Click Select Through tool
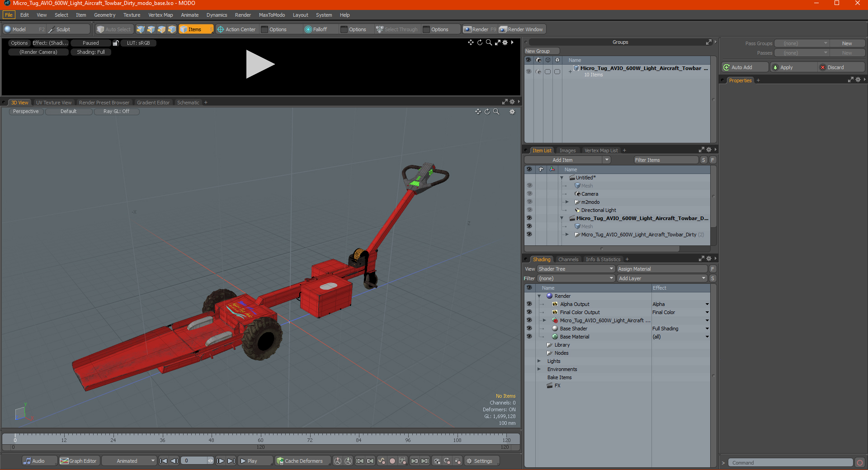Screen dimensions: 868x470 (397, 29)
